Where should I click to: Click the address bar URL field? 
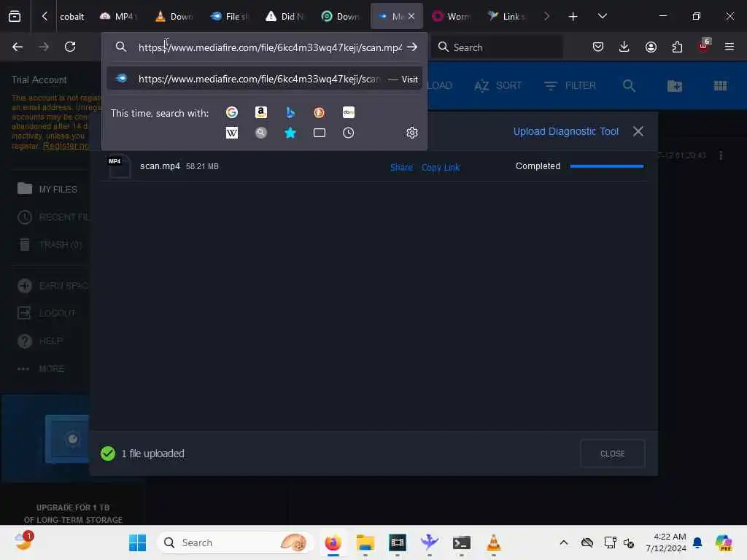tap(270, 47)
